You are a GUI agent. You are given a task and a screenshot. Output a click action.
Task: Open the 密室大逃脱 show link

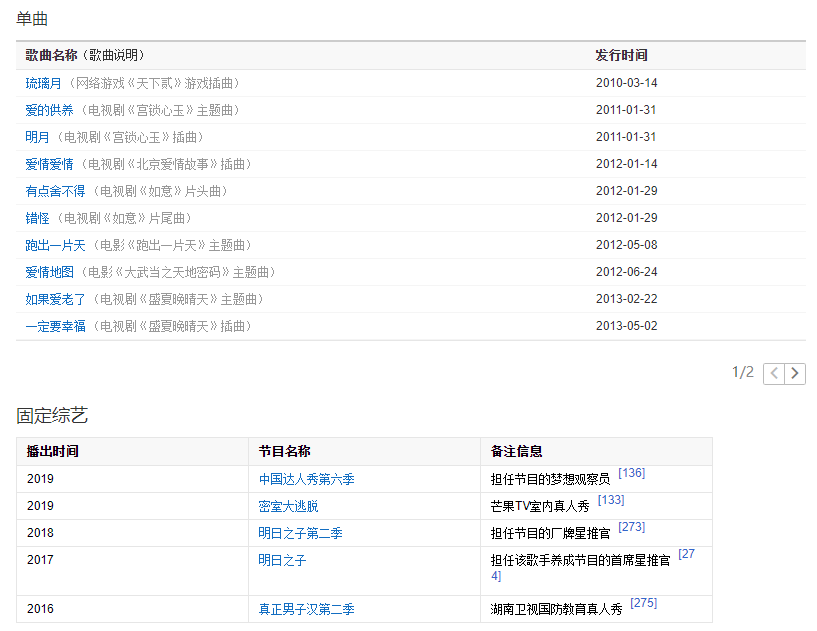[x=288, y=506]
